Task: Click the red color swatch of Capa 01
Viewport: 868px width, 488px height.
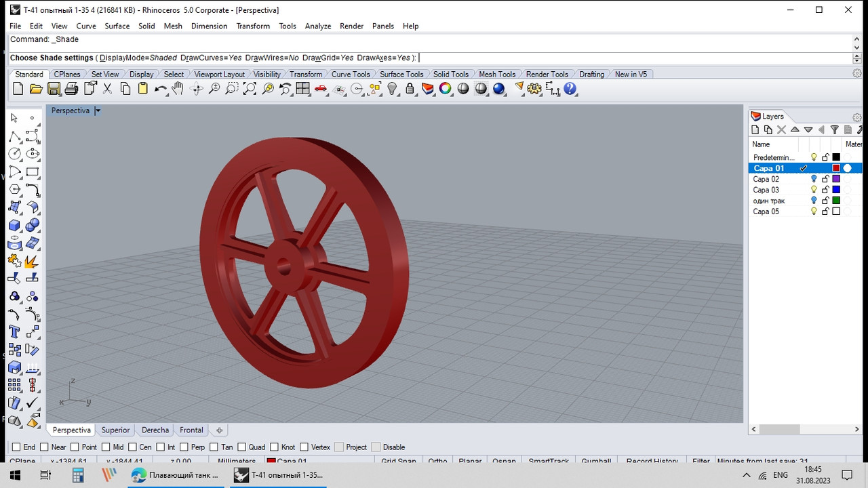Action: click(x=836, y=168)
